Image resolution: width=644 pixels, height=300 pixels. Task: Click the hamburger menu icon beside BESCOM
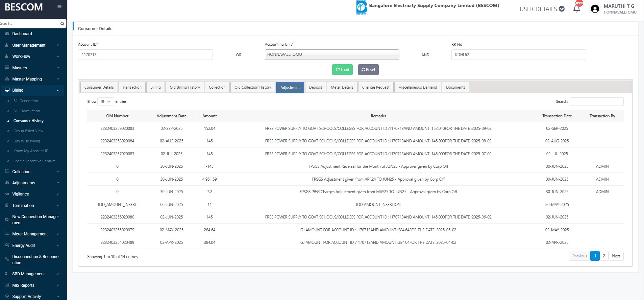point(59,6)
